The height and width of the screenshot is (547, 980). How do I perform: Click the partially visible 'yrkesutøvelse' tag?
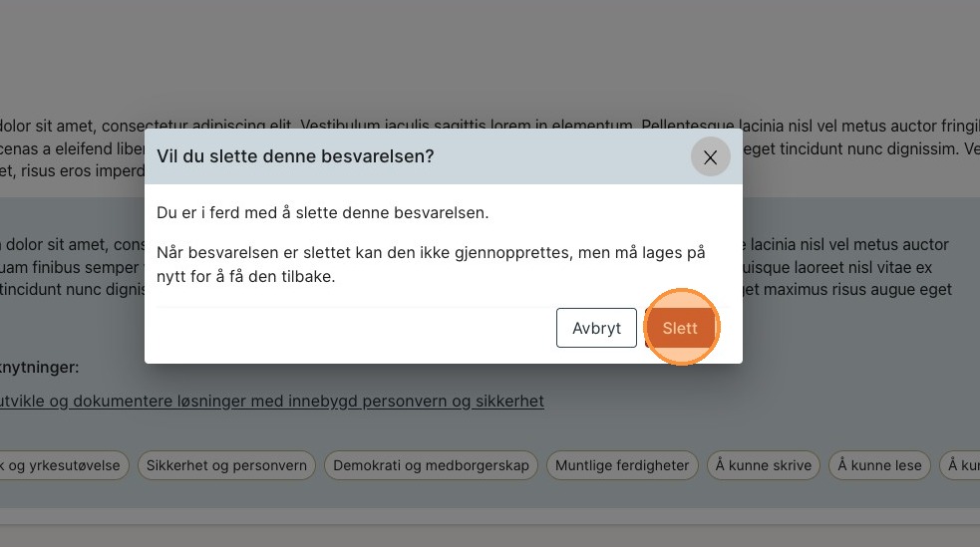click(60, 465)
